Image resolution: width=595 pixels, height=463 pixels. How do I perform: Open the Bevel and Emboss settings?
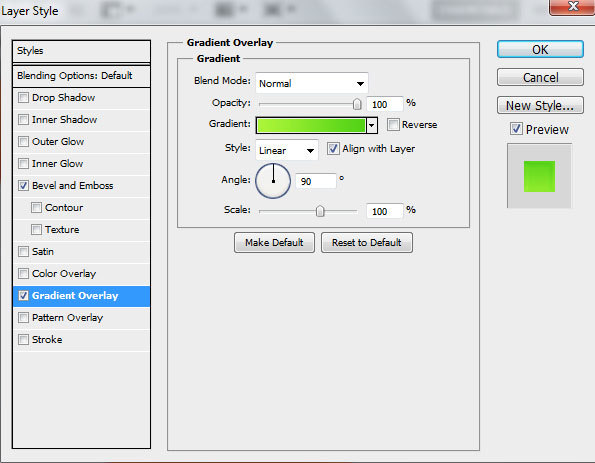(x=72, y=186)
